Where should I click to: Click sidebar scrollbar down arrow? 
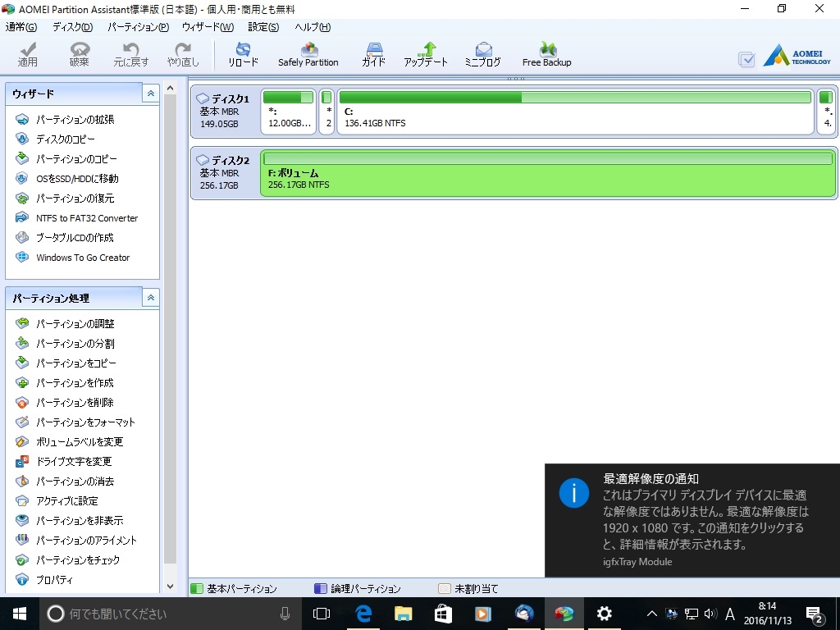tap(171, 586)
